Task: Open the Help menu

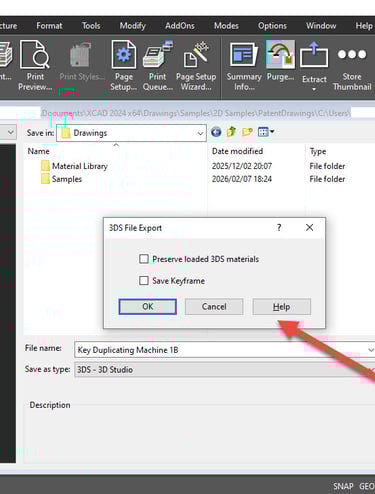Action: (364, 26)
